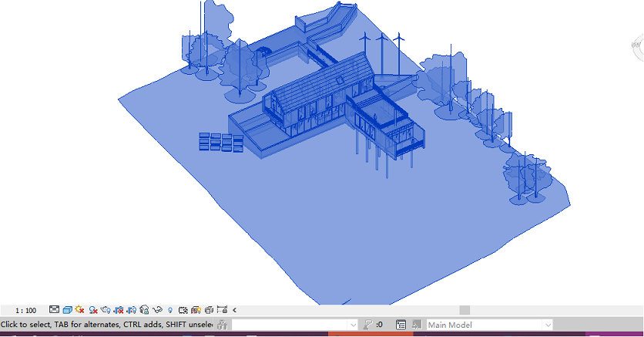Click the Add to Set icon before Main Model

(x=417, y=325)
